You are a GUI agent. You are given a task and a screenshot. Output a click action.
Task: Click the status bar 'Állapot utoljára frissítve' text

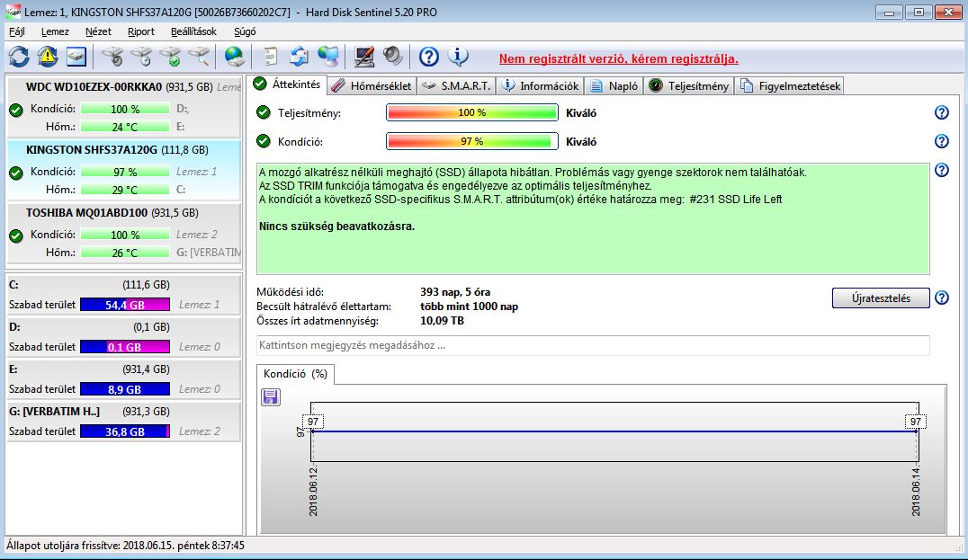tap(125, 546)
